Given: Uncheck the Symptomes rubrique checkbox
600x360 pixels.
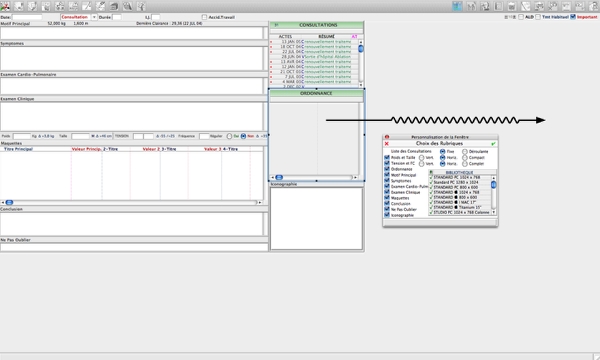Looking at the screenshot, I should tap(387, 180).
